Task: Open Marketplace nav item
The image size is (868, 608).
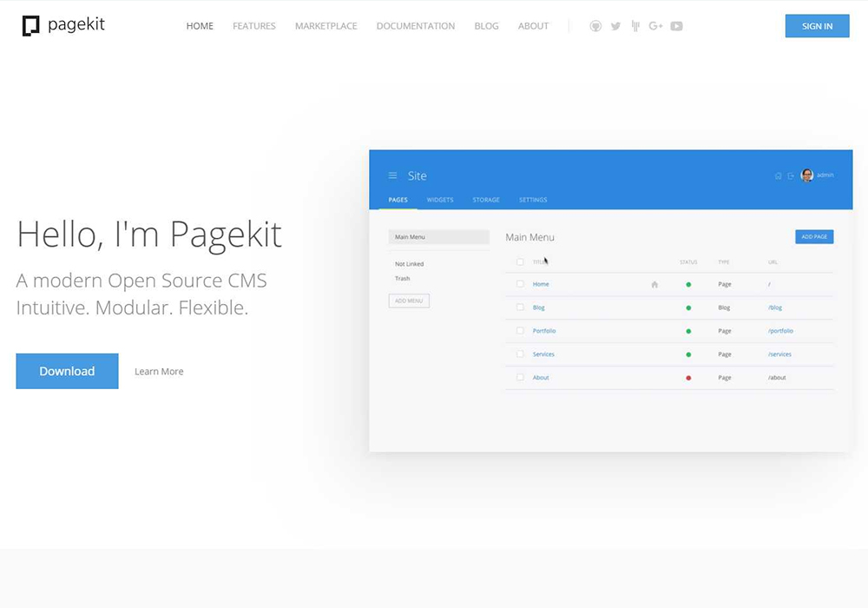Action: coord(326,26)
